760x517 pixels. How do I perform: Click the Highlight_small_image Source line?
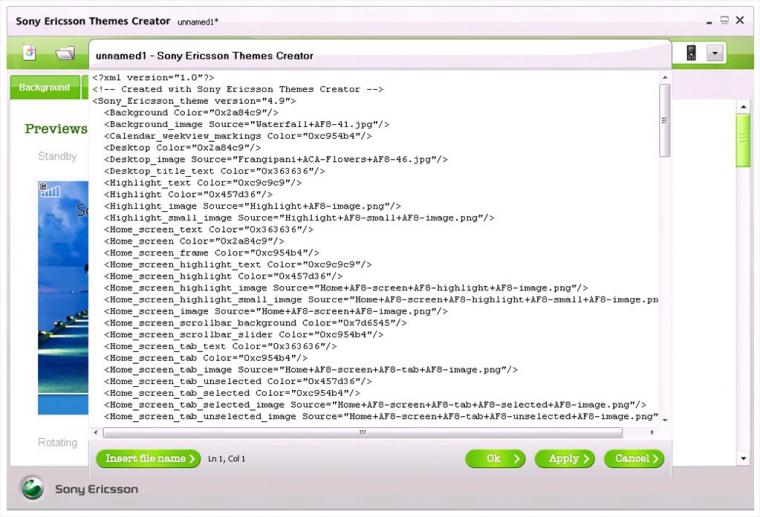[299, 218]
